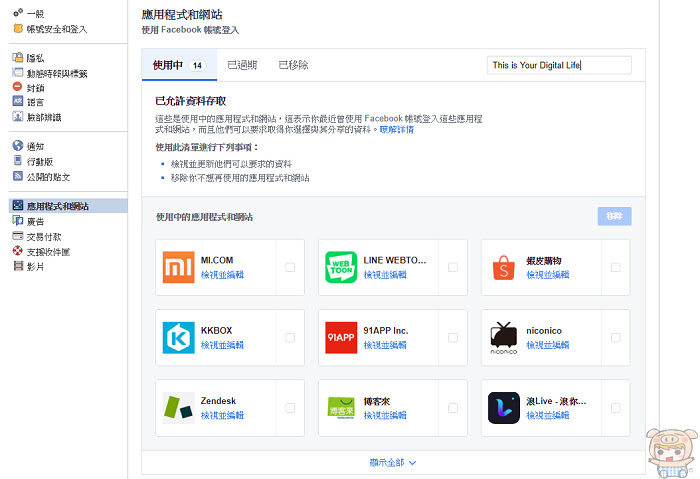Image resolution: width=700 pixels, height=479 pixels.
Task: Open 檢視並編輯 under 91APP Inc.
Action: [385, 345]
